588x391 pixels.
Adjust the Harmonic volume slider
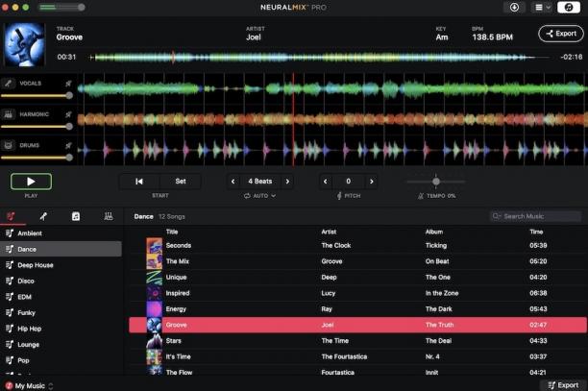pos(37,127)
